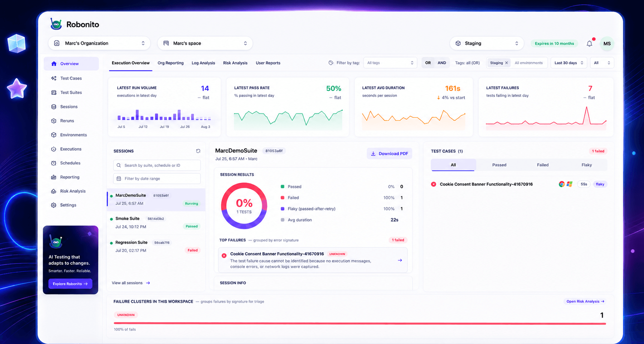Open the Last 30 days range dropdown
This screenshot has width=644, height=344.
pos(569,63)
